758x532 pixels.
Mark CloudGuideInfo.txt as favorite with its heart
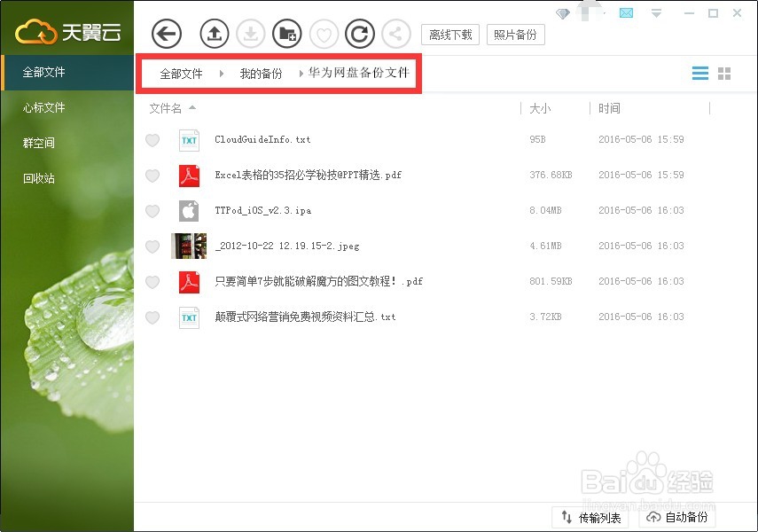[x=152, y=140]
